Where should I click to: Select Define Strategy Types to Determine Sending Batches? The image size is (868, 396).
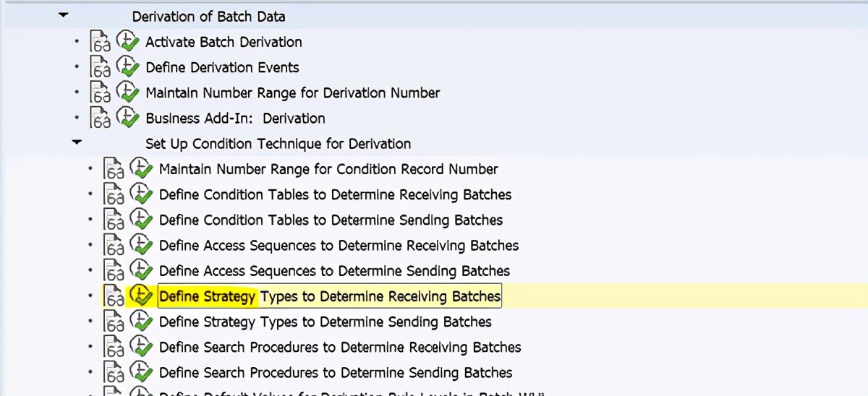point(325,322)
